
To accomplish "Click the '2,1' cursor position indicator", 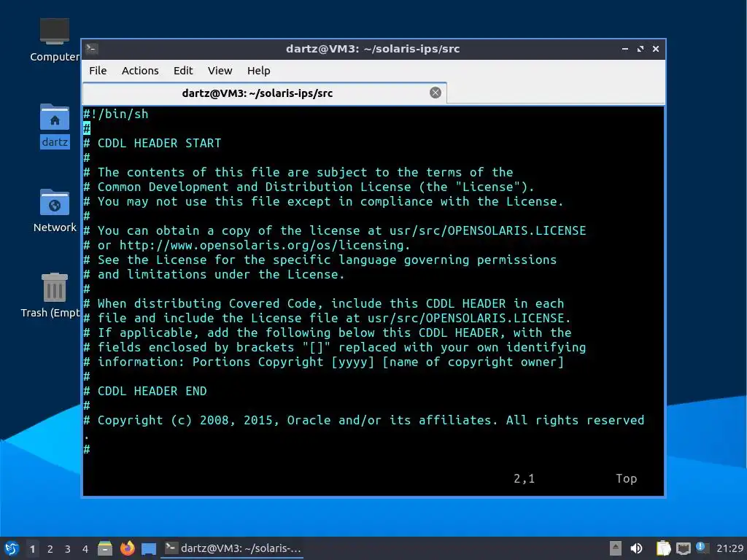I will tap(524, 478).
